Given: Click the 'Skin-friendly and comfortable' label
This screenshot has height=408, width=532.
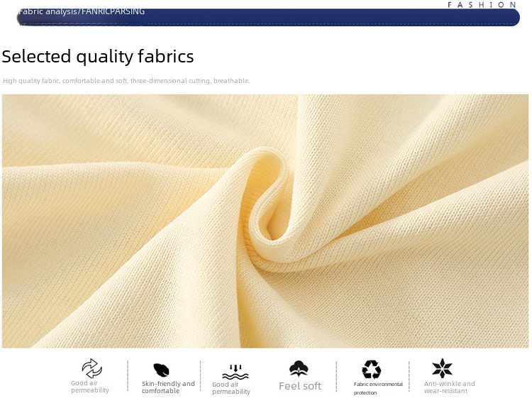Looking at the screenshot, I should (168, 387).
